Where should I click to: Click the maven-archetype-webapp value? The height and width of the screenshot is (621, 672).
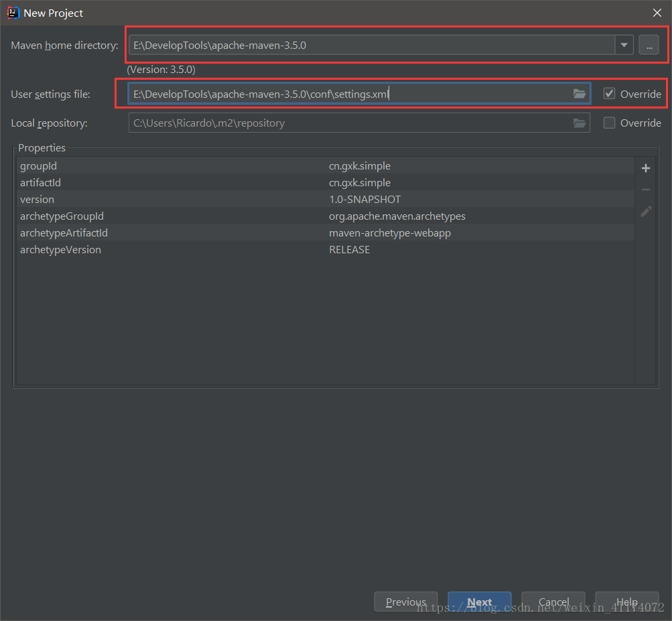[x=389, y=232]
